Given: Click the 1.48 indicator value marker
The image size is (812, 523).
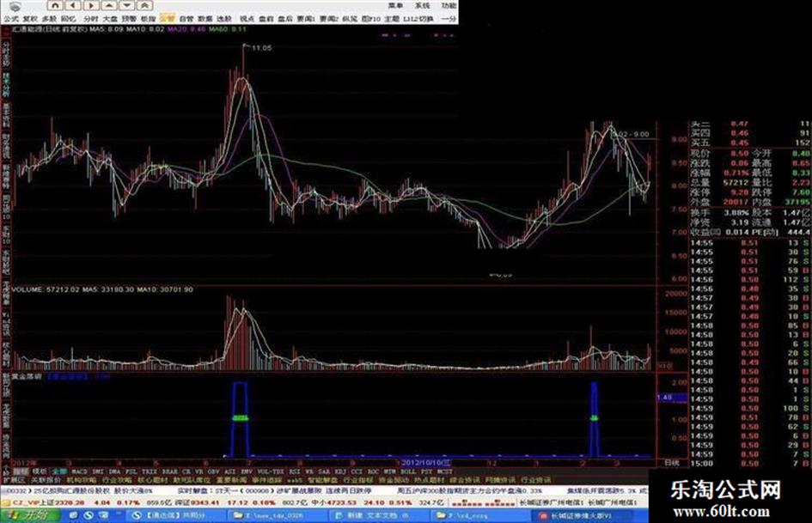Looking at the screenshot, I should pos(672,397).
